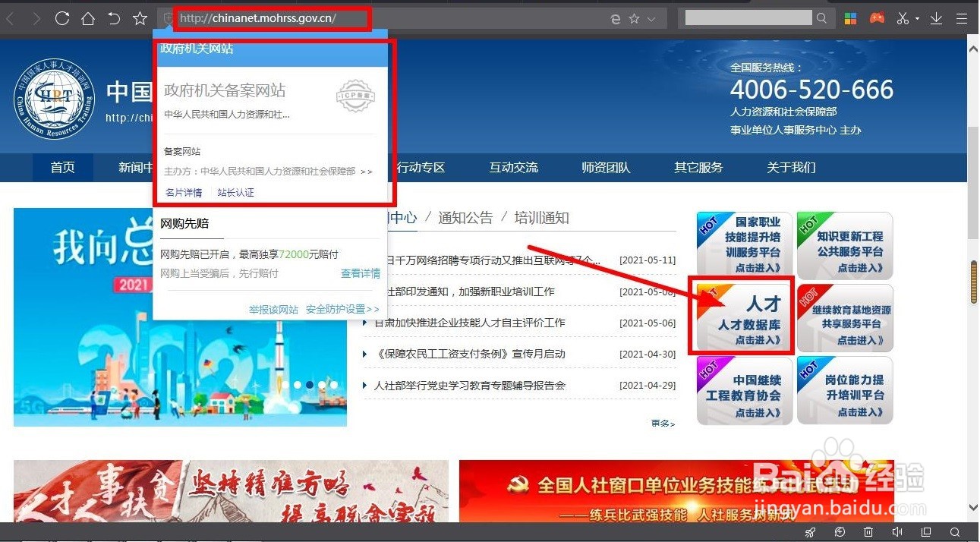
Task: Click the rocket accelerator icon in status bar
Action: pyautogui.click(x=811, y=532)
